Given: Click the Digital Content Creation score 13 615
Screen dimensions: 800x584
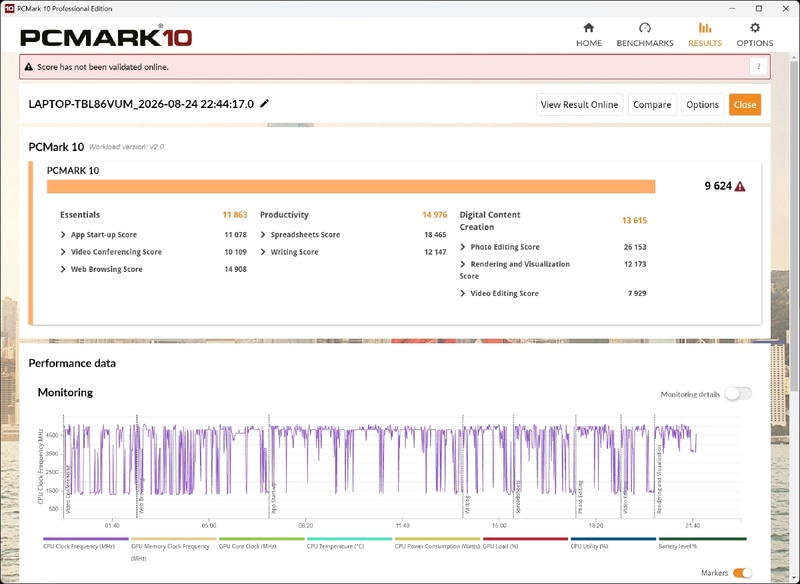Looking at the screenshot, I should 634,220.
